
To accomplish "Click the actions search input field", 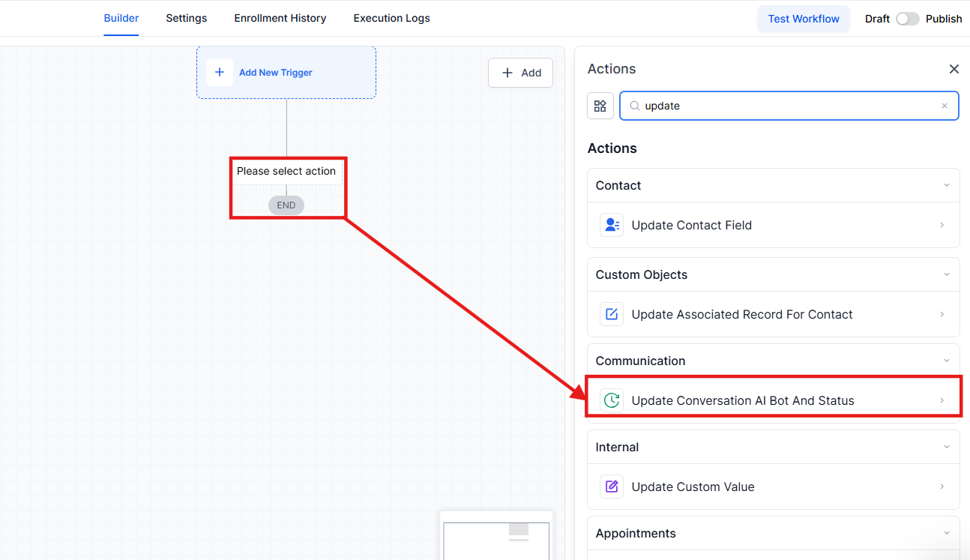I will coord(787,106).
